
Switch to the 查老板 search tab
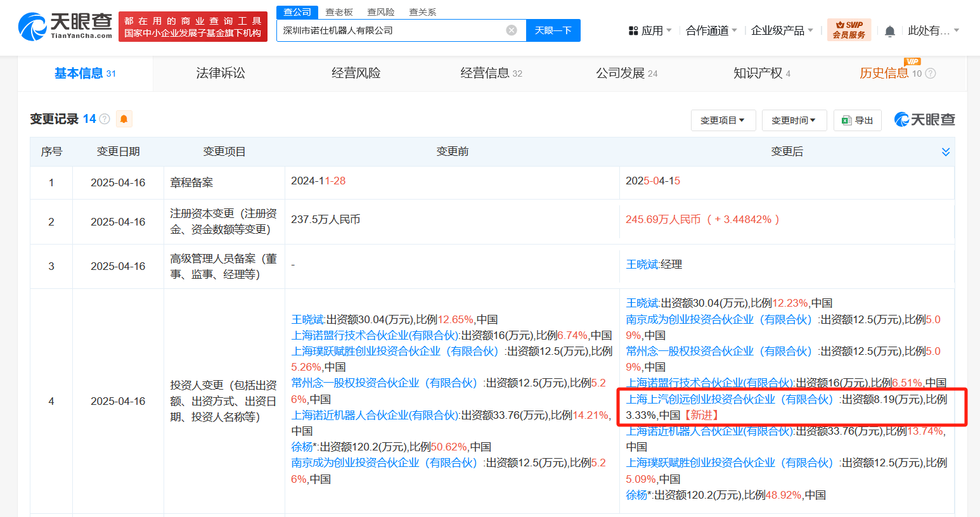click(339, 12)
